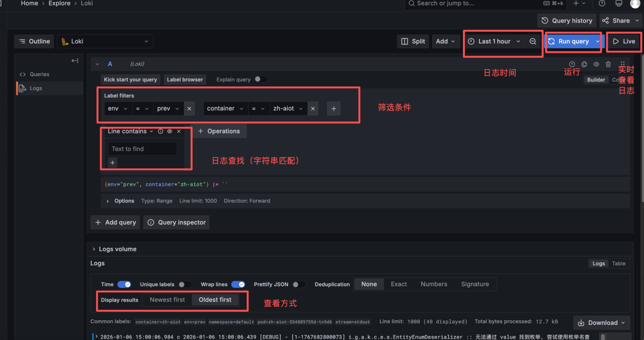Image resolution: width=644 pixels, height=340 pixels.
Task: Click the Text to find input field
Action: click(x=142, y=149)
